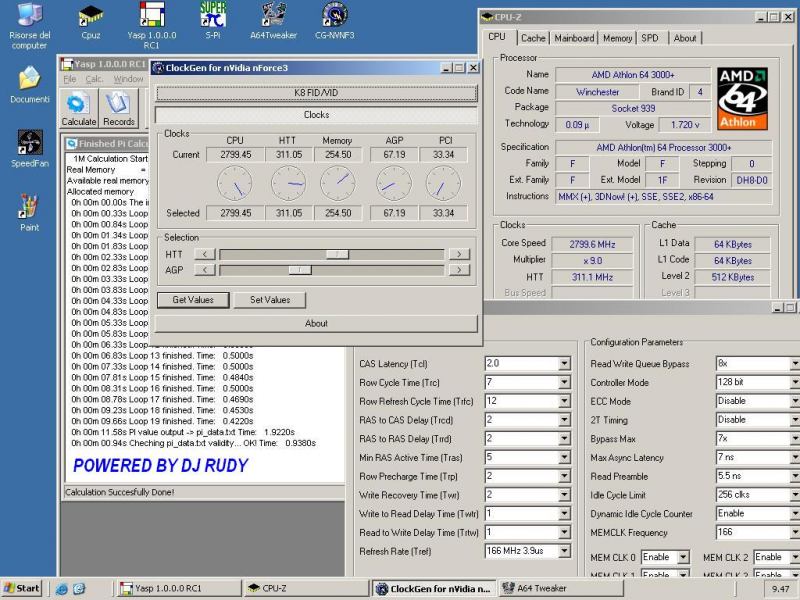Click the second quick launch icon in taskbar
Viewport: 800px width, 600px height.
(x=79, y=589)
